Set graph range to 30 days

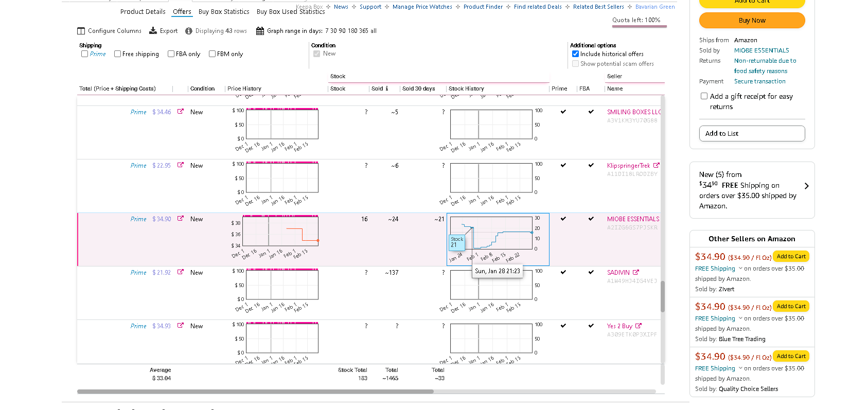point(334,31)
